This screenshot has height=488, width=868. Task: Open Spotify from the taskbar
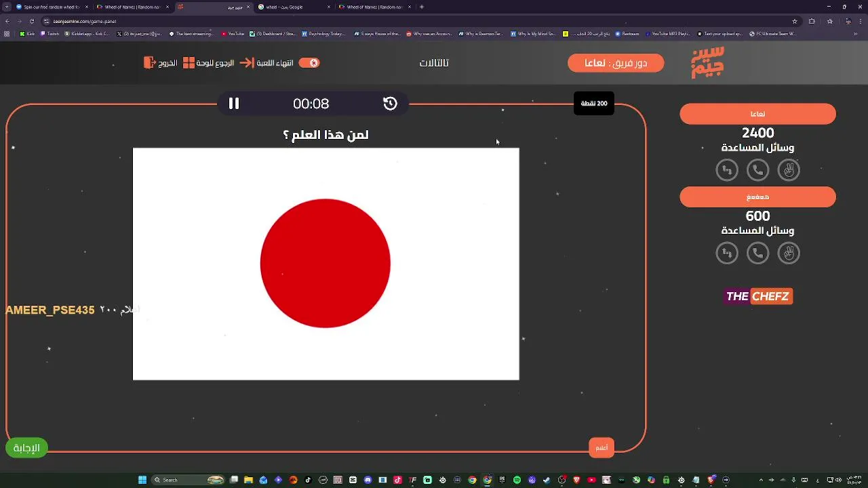point(517,480)
